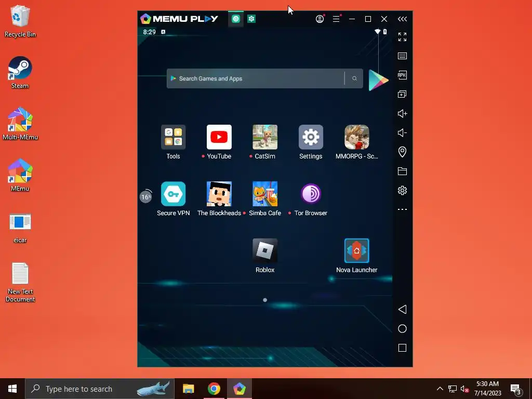Open the Tools folder in MEmu
The height and width of the screenshot is (399, 532).
(x=173, y=137)
